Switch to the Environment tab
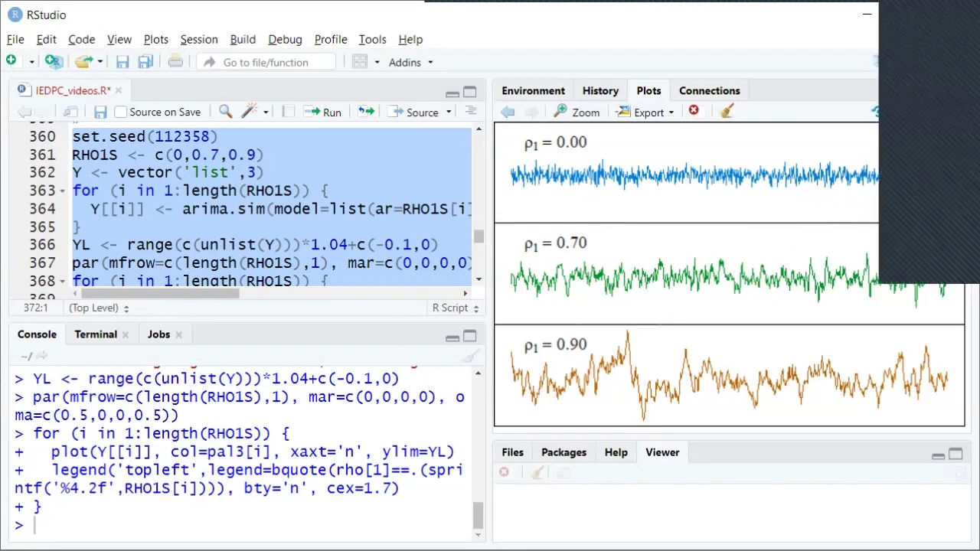980x551 pixels. pyautogui.click(x=533, y=90)
